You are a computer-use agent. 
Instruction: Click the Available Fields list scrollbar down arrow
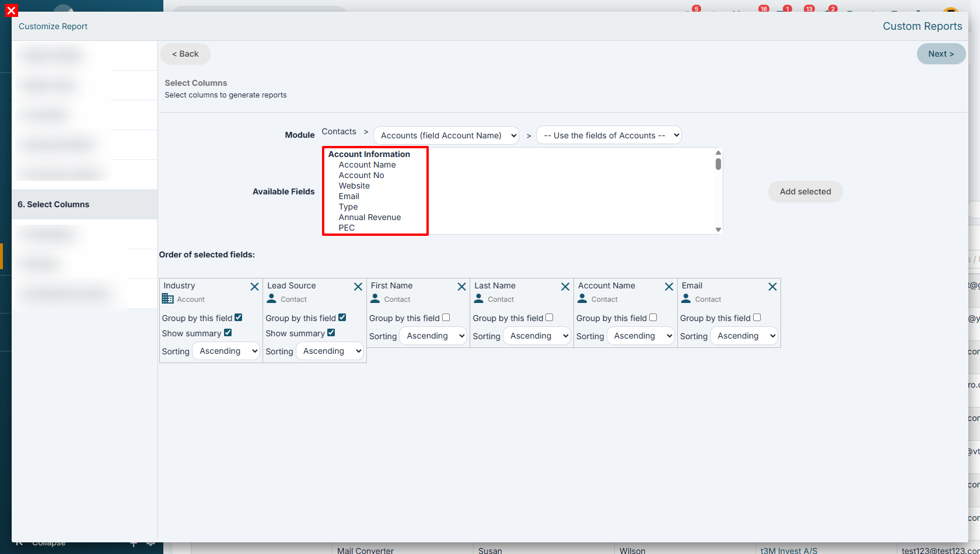tap(718, 229)
